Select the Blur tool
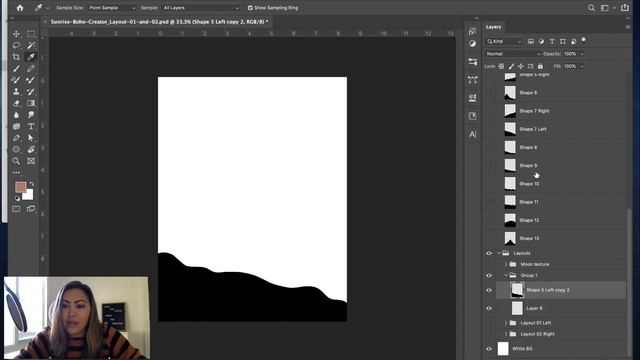This screenshot has width=640, height=360. click(16, 115)
